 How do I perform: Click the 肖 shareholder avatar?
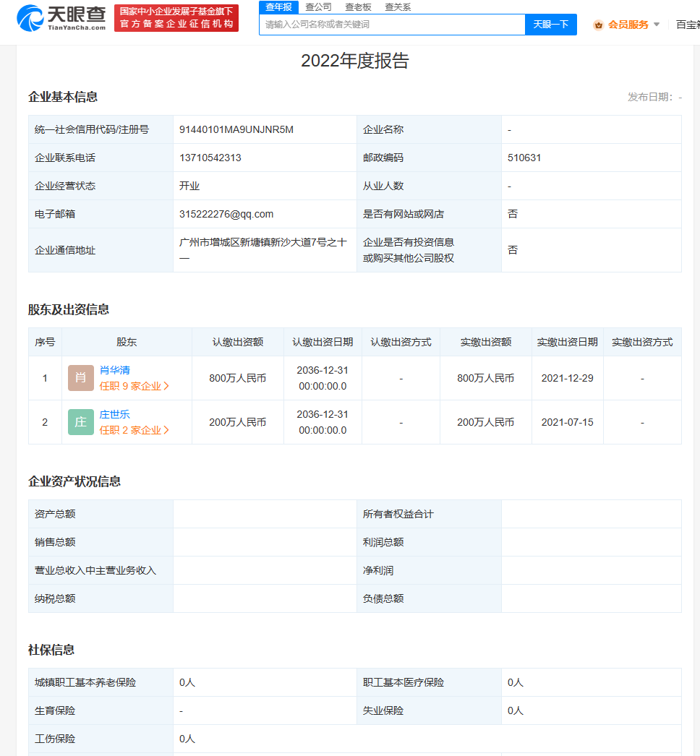pos(81,378)
